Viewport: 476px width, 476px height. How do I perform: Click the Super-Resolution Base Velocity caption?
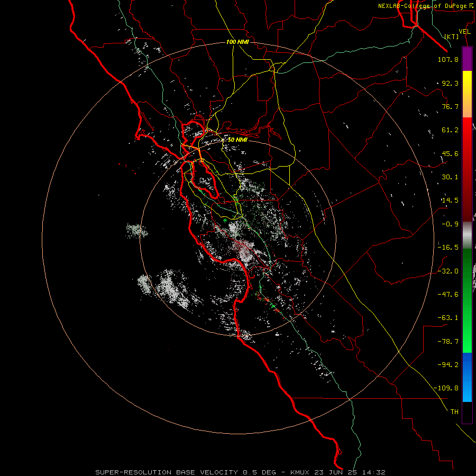click(x=241, y=472)
